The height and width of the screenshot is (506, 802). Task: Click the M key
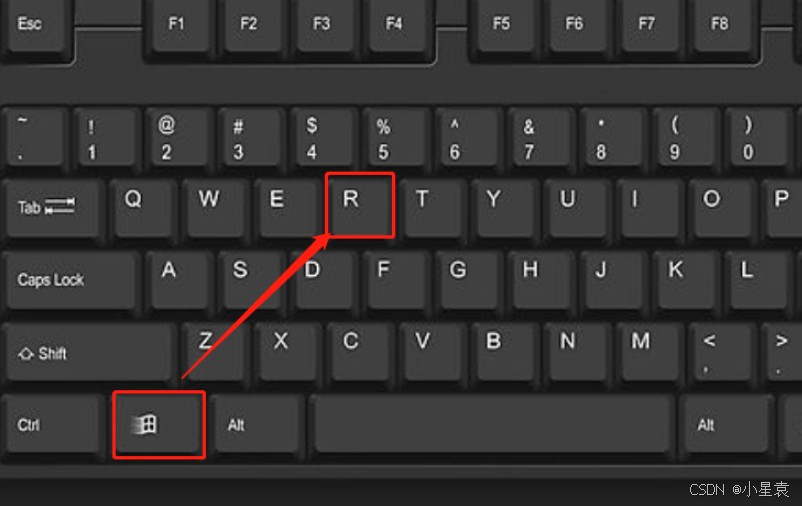coord(650,353)
